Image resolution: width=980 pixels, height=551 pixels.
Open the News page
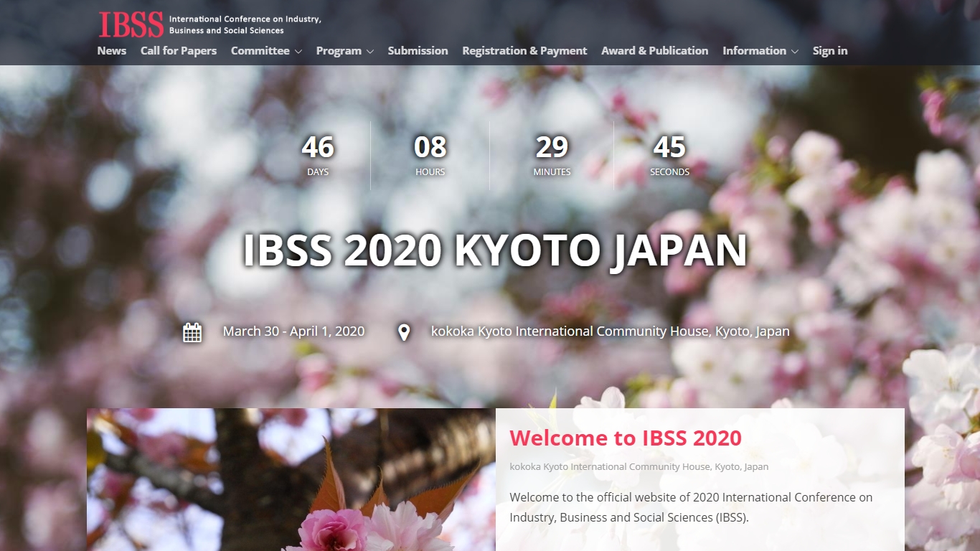112,50
